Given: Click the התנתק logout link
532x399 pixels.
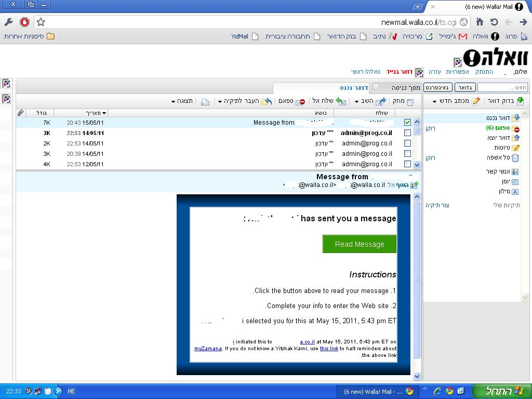Looking at the screenshot, I should point(484,72).
